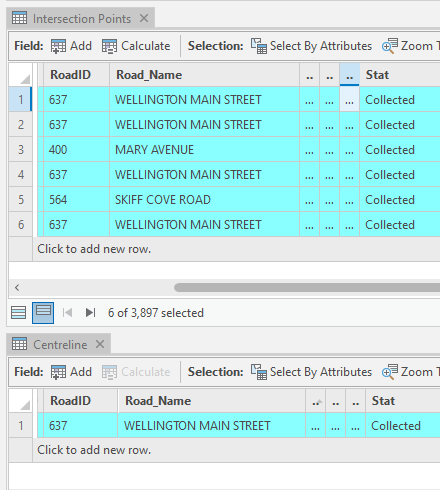Switch to the Centreline tab
Viewport: 440px width, 490px height.
click(x=60, y=344)
